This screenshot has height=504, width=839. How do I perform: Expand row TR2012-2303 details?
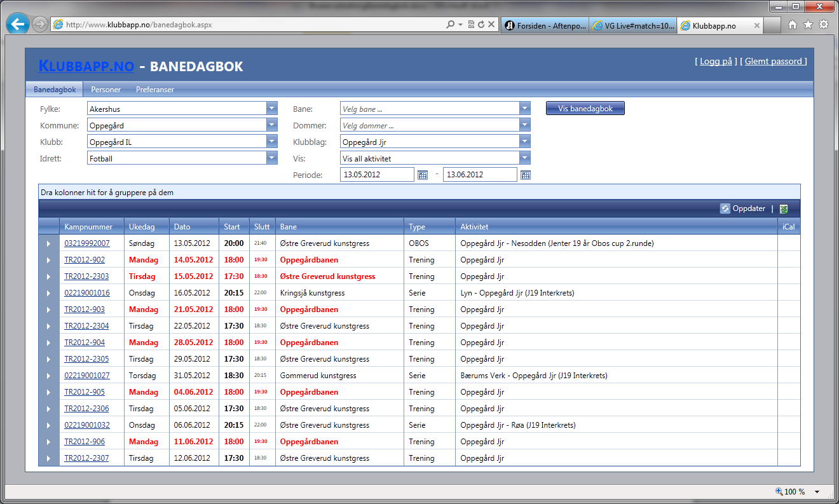[48, 276]
